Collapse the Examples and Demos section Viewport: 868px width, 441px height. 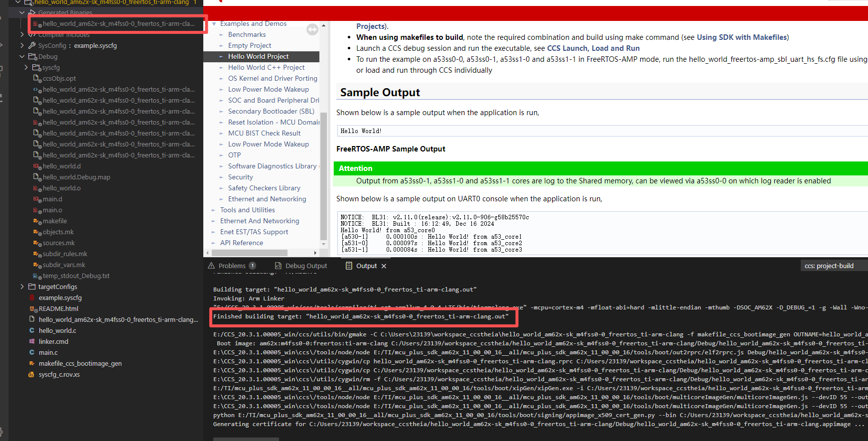point(214,23)
